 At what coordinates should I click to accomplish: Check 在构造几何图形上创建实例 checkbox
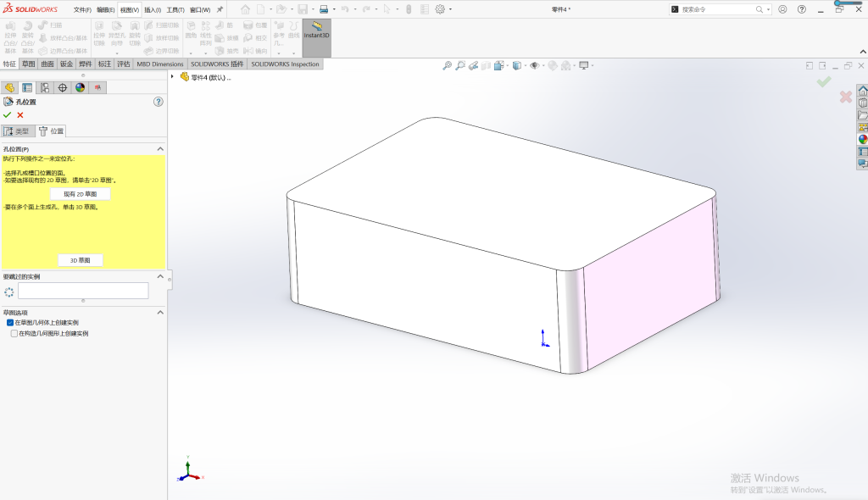coord(14,333)
